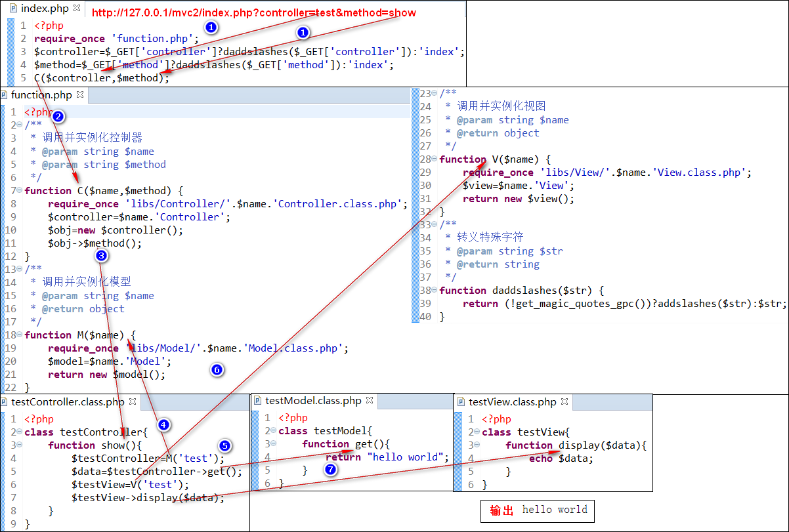Collapse class testModel fold marker
The height and width of the screenshot is (532, 789).
274,431
